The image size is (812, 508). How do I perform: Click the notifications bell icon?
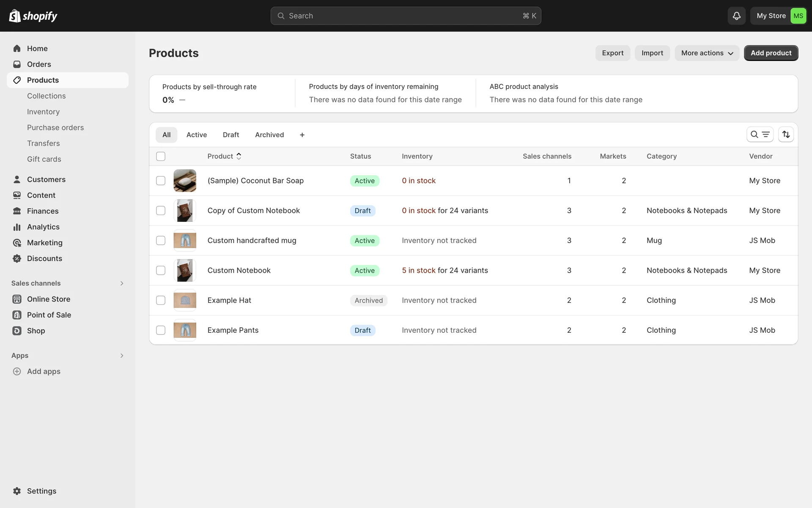point(736,16)
